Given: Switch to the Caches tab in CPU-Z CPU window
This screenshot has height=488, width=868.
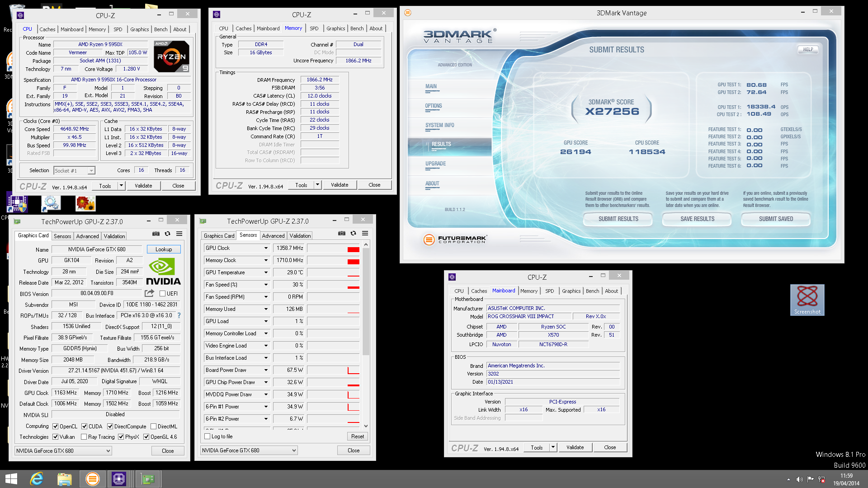Looking at the screenshot, I should coord(47,29).
